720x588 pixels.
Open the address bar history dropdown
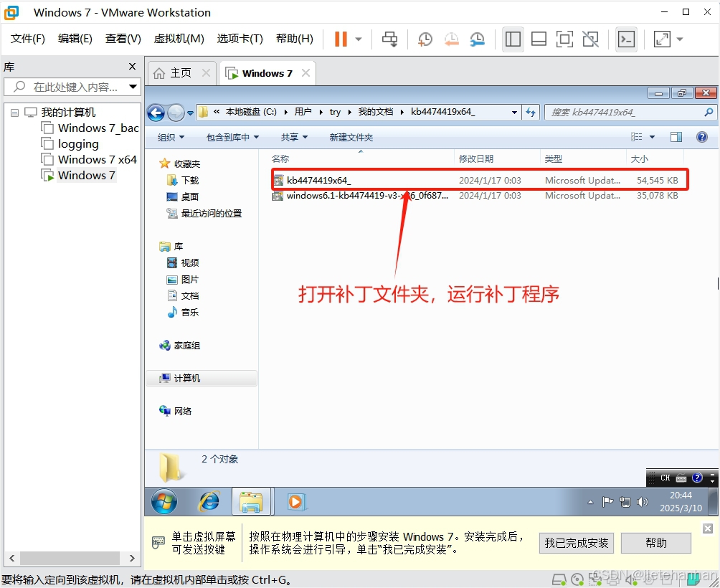pos(514,113)
